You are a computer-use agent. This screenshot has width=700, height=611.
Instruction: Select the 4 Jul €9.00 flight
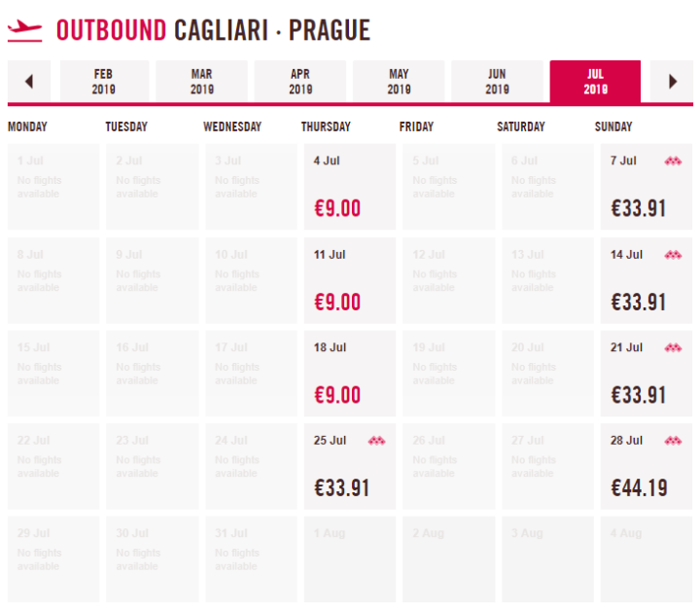click(349, 188)
